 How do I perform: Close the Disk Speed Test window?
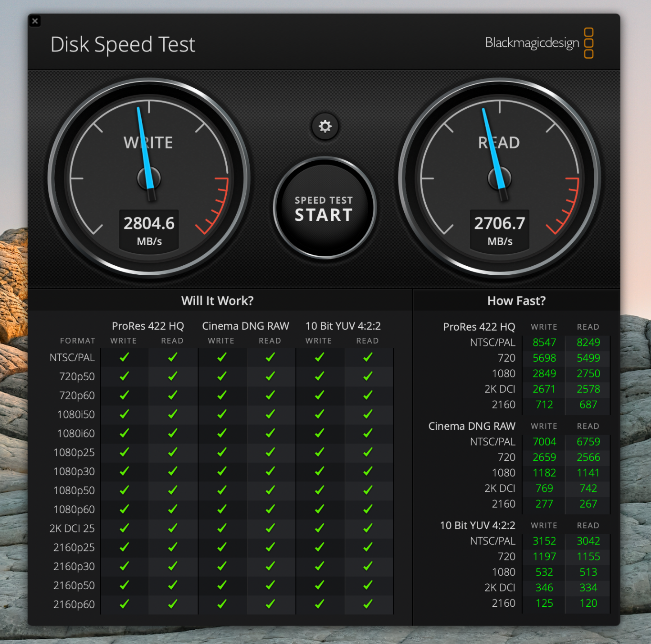[x=35, y=21]
